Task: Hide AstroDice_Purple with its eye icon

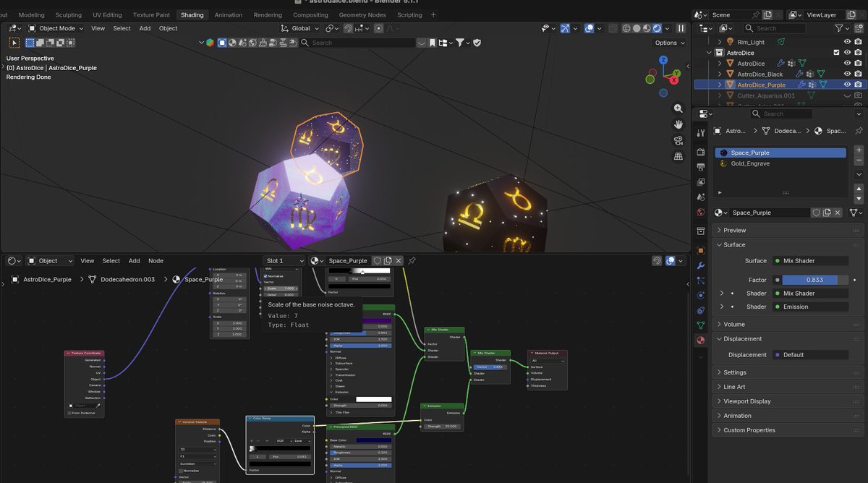Action: click(x=847, y=85)
